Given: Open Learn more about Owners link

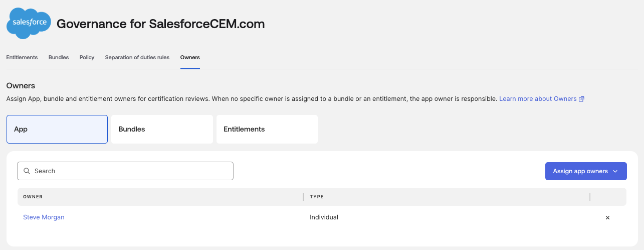Looking at the screenshot, I should [x=538, y=99].
